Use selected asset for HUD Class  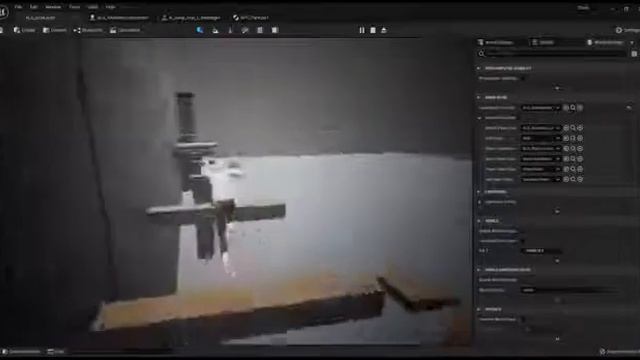click(566, 138)
